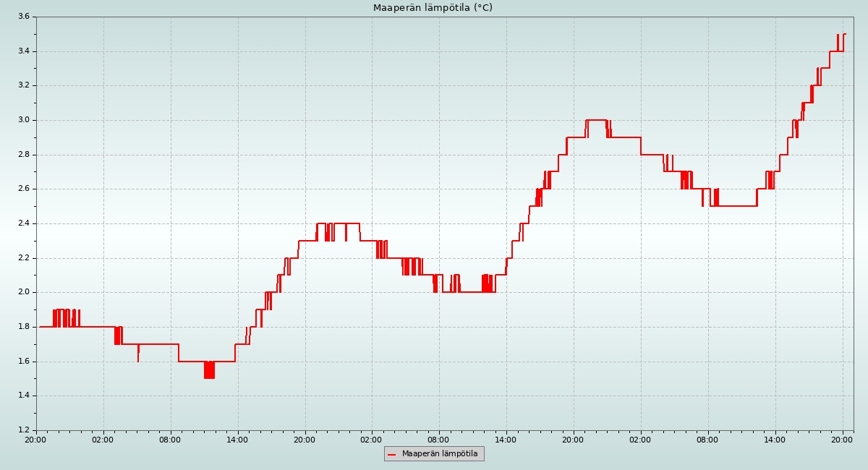Click the curve's mid-chart plateau at 3.0

coord(596,120)
